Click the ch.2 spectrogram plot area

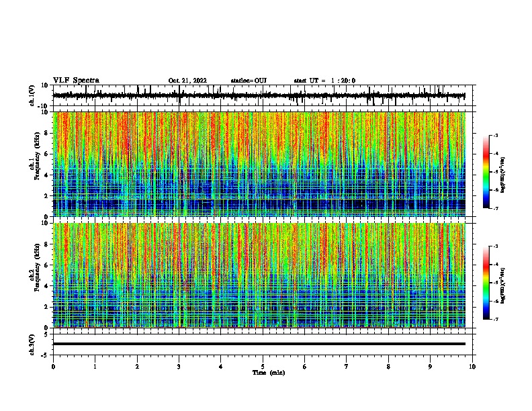point(259,275)
